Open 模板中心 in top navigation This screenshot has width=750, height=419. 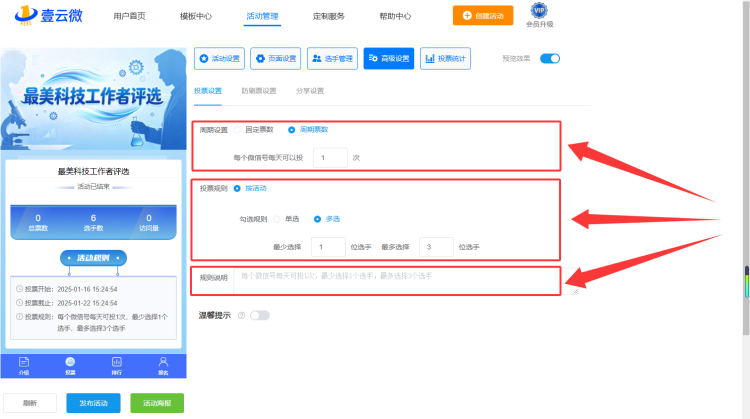click(x=196, y=16)
